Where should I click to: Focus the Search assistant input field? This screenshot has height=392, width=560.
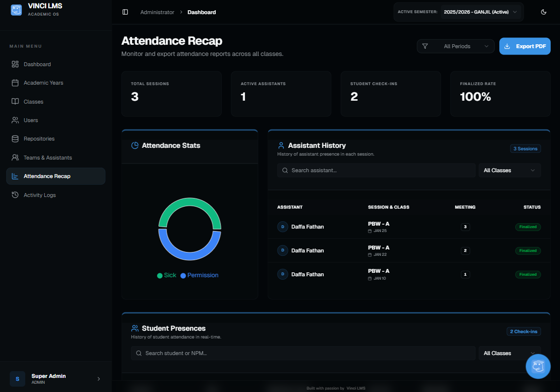tap(376, 170)
